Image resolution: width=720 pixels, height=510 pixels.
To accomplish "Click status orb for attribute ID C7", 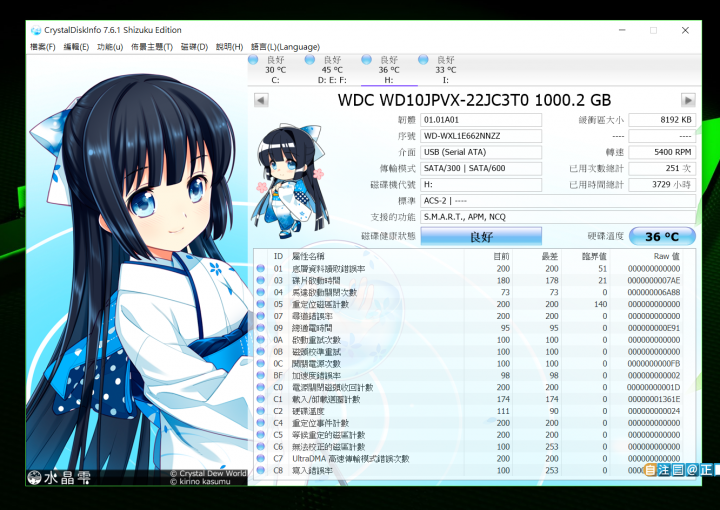I will pos(261,458).
